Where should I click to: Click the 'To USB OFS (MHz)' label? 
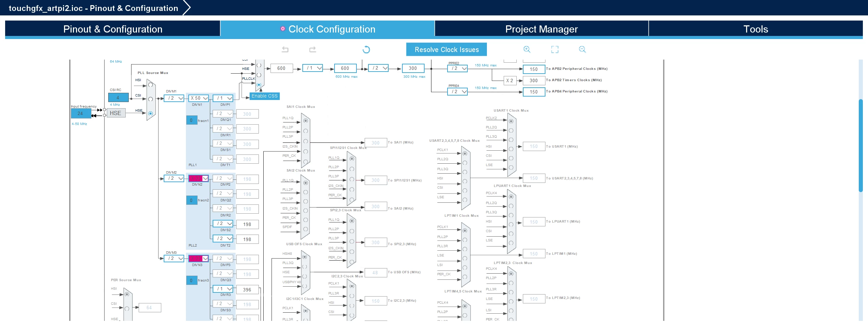[x=404, y=272]
